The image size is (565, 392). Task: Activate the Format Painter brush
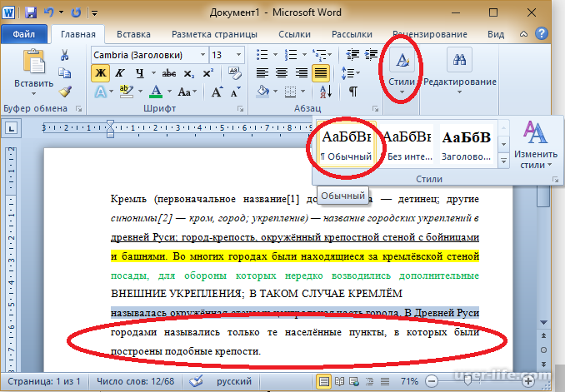(x=65, y=92)
